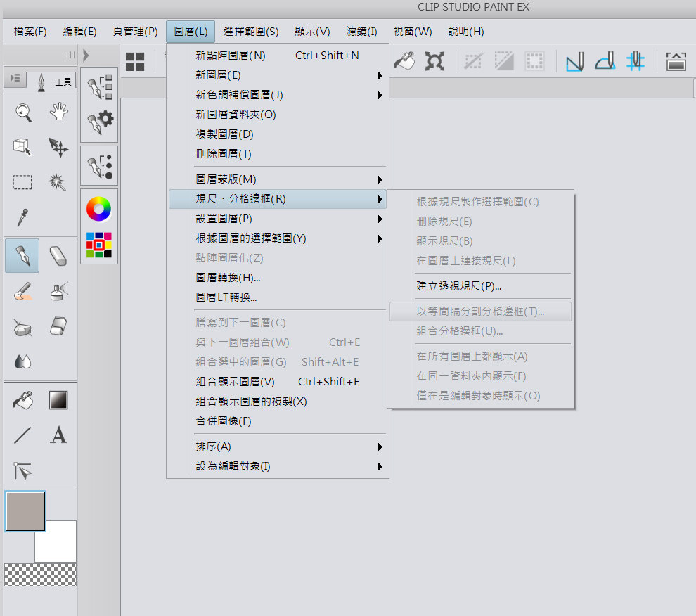
Task: Open the Brush Size palette icon
Action: [x=99, y=167]
